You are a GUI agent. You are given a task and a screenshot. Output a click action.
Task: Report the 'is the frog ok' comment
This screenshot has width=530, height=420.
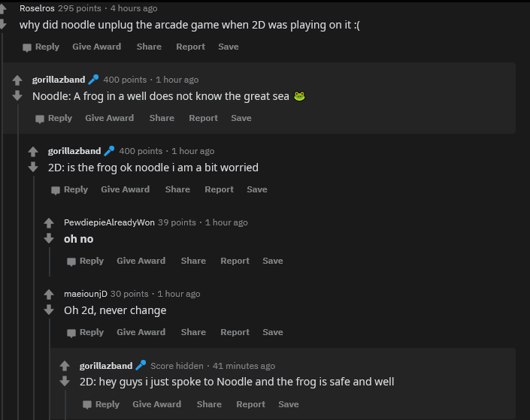[x=219, y=189]
